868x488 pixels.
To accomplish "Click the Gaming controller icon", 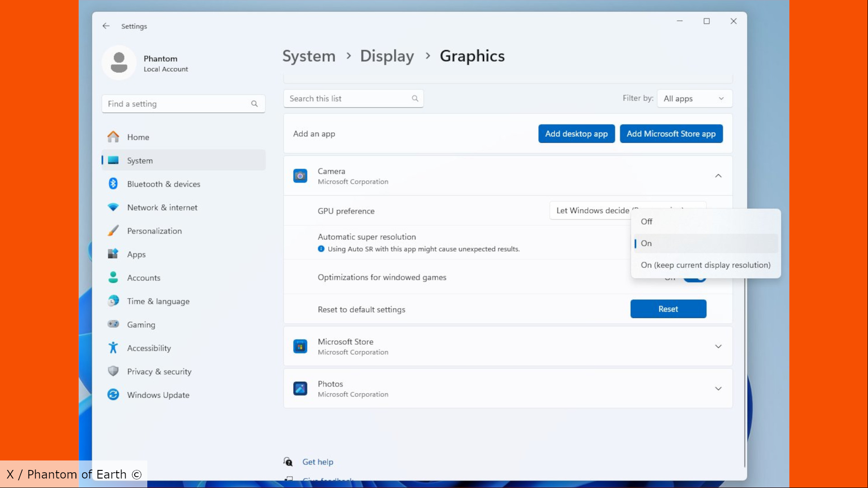I will tap(113, 324).
